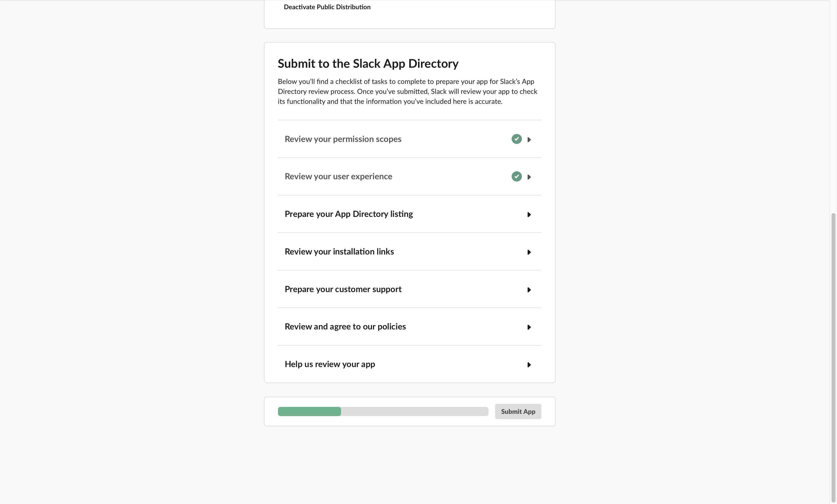Open the policies section arrow
This screenshot has width=837, height=504.
click(x=529, y=327)
